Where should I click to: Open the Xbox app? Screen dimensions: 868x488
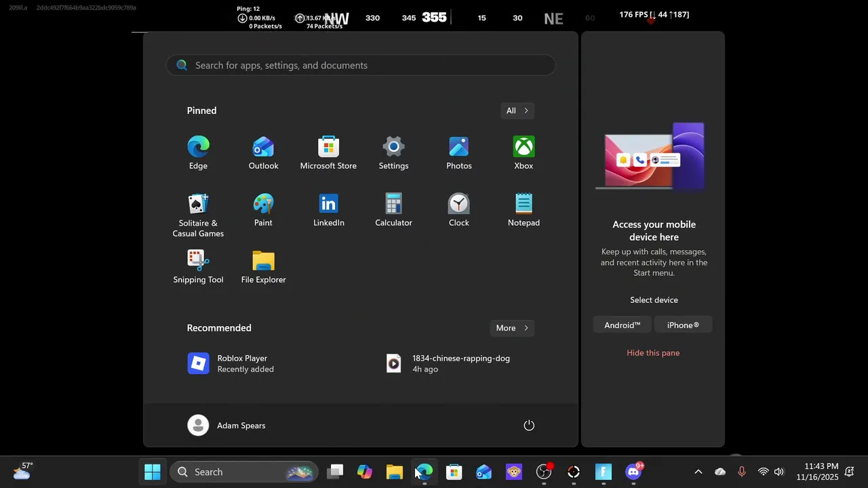(524, 153)
